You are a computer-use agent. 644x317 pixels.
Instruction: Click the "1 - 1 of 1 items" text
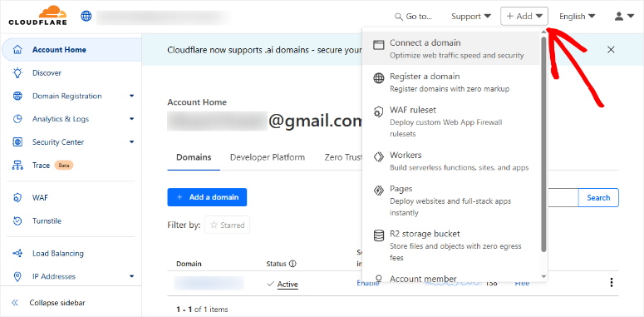click(x=202, y=310)
